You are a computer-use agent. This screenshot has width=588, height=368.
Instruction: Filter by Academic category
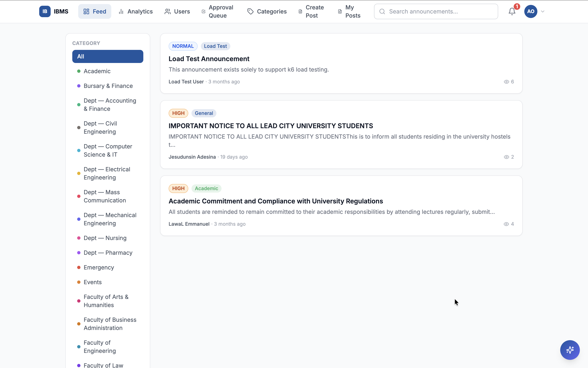click(108, 71)
